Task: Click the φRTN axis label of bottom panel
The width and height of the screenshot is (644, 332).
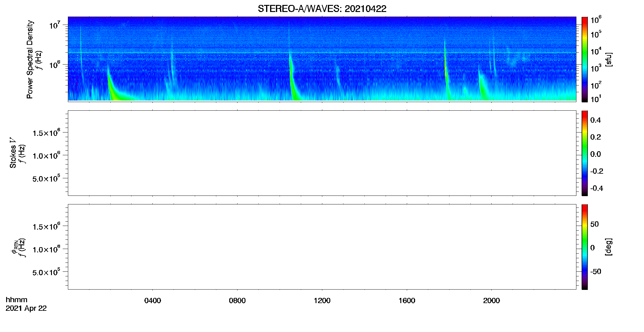Action: coord(14,247)
